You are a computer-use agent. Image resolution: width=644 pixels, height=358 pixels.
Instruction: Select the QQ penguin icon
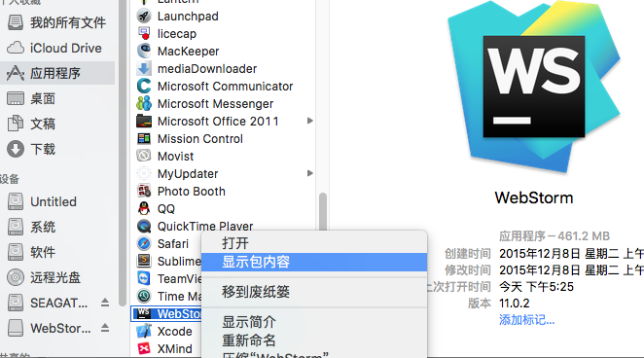click(x=144, y=208)
